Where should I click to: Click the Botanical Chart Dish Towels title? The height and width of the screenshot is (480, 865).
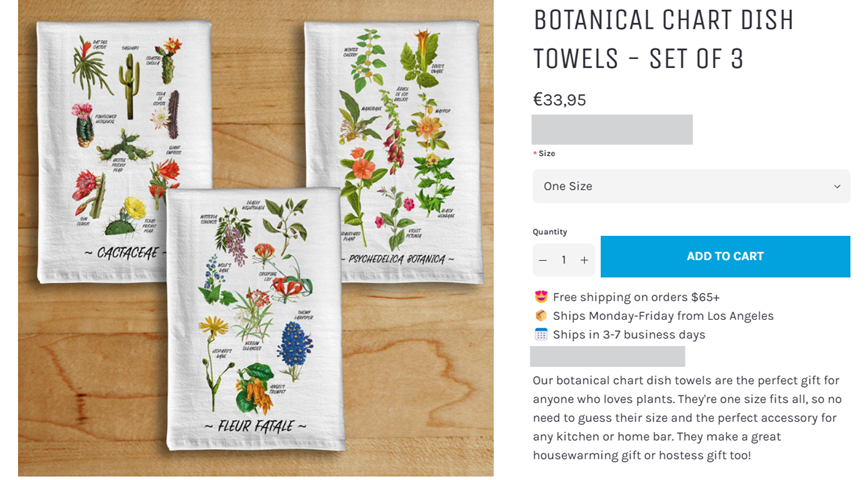tap(663, 40)
